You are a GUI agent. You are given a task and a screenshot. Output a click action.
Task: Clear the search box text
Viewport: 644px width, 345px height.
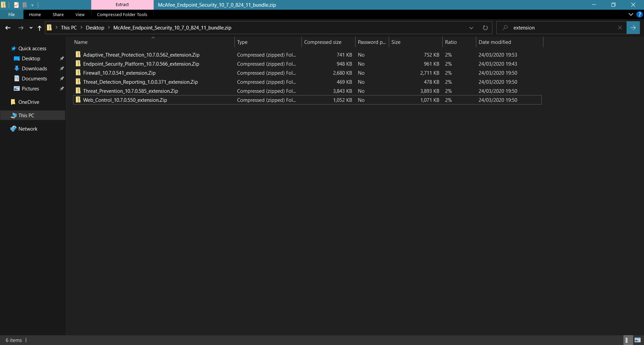(x=620, y=28)
